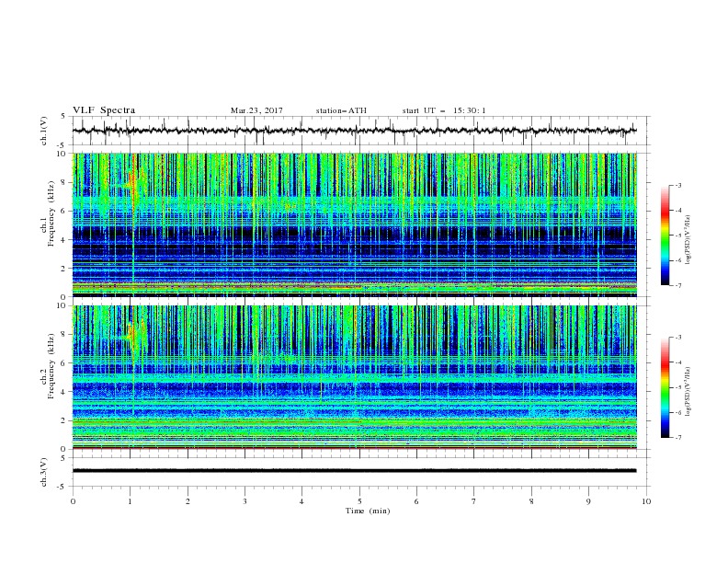Click the "-3" tick on ch.1 color bar
Image resolution: width=728 pixels, height=563 pixels.
pyautogui.click(x=678, y=185)
